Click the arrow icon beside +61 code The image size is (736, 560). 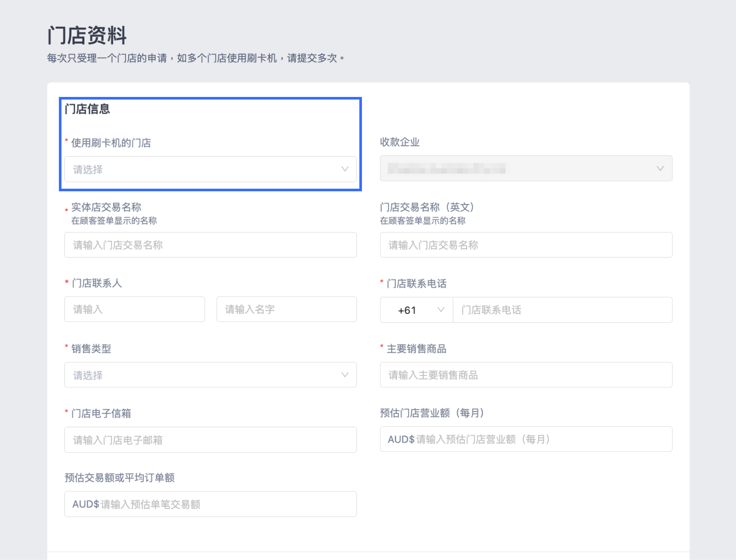[x=441, y=310]
